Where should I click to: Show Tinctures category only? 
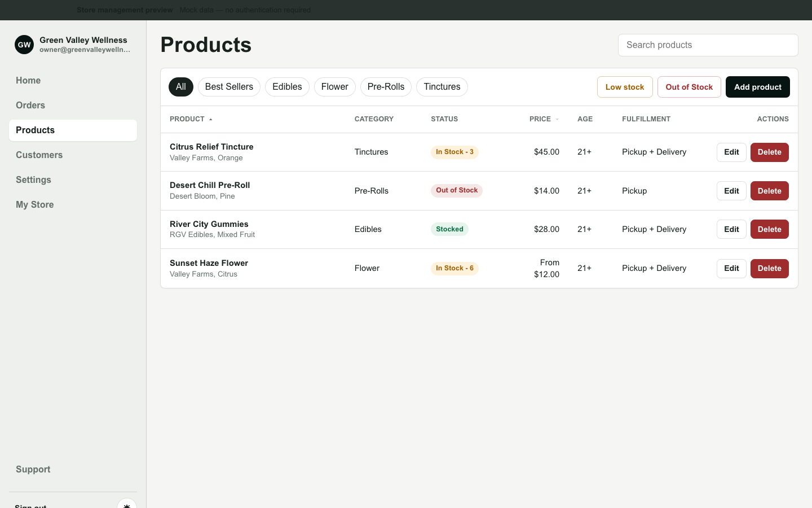(442, 87)
